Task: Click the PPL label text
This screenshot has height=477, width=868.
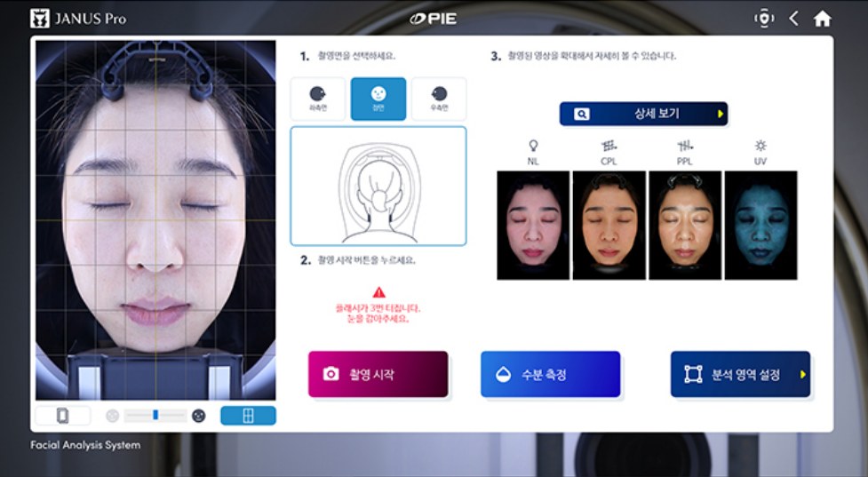Action: pyautogui.click(x=685, y=162)
